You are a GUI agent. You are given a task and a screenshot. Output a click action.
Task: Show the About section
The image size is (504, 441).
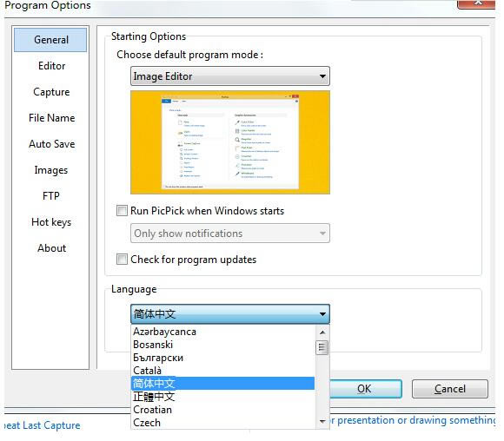pyautogui.click(x=51, y=248)
